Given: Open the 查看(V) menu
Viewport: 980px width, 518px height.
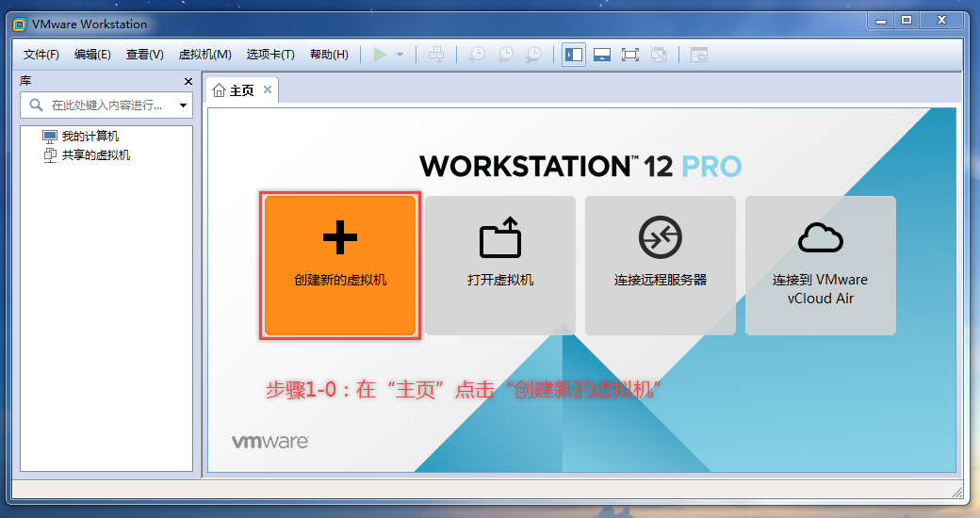Looking at the screenshot, I should coord(144,55).
